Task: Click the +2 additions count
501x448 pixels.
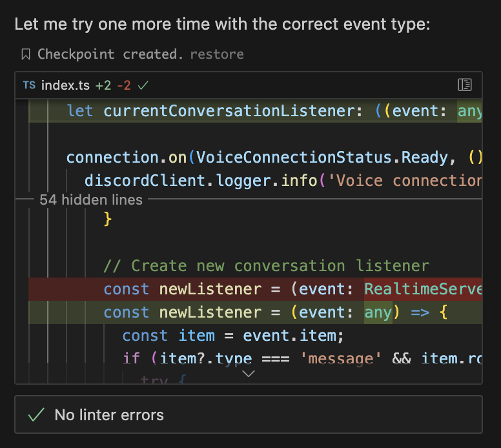Action: coord(103,85)
